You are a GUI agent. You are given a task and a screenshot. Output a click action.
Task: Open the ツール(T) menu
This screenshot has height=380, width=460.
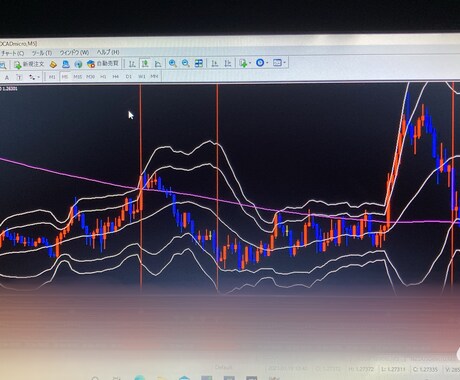coord(42,53)
